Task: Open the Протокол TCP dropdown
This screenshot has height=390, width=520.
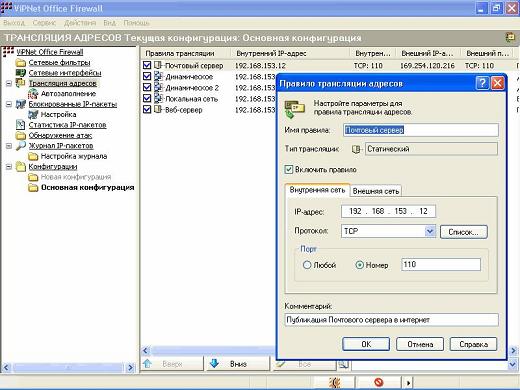Action: [x=430, y=231]
